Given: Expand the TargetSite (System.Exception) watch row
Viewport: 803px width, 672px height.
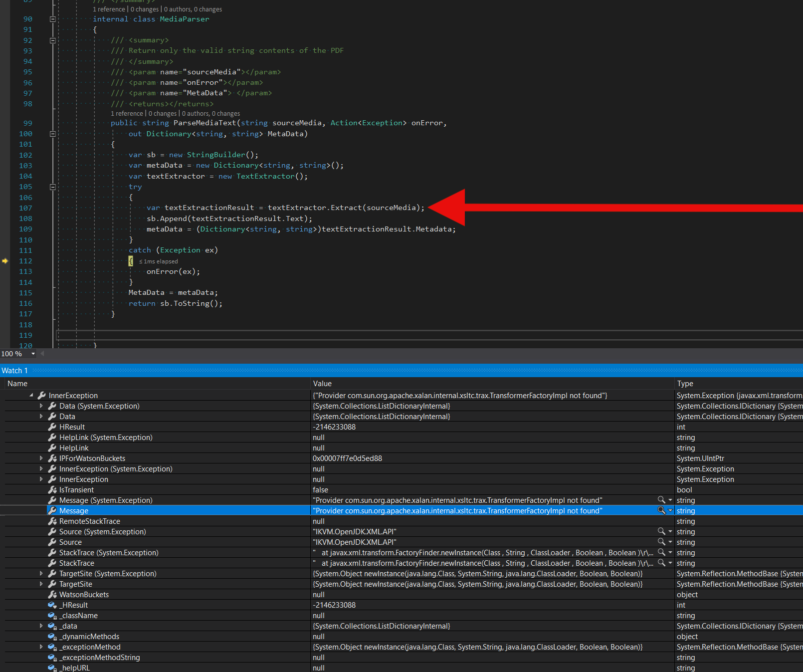Looking at the screenshot, I should pyautogui.click(x=41, y=574).
